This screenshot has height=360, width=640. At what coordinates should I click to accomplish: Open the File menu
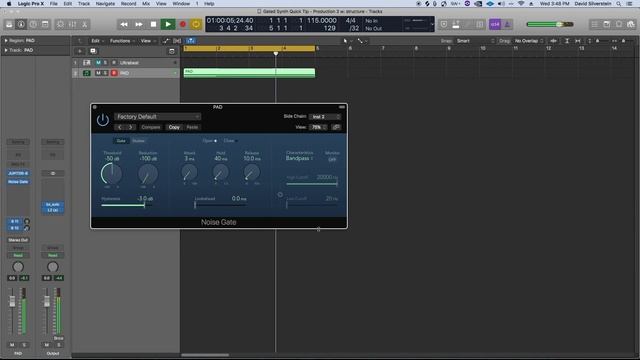pos(53,4)
